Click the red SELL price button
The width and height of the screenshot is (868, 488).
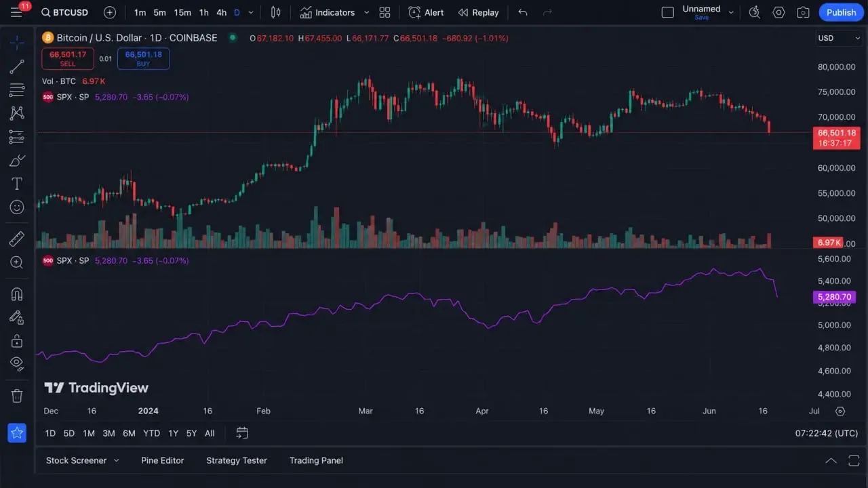pos(68,59)
